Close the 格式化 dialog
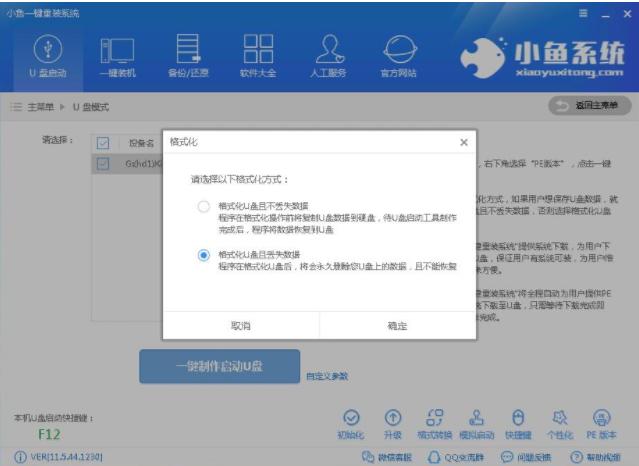 point(464,142)
